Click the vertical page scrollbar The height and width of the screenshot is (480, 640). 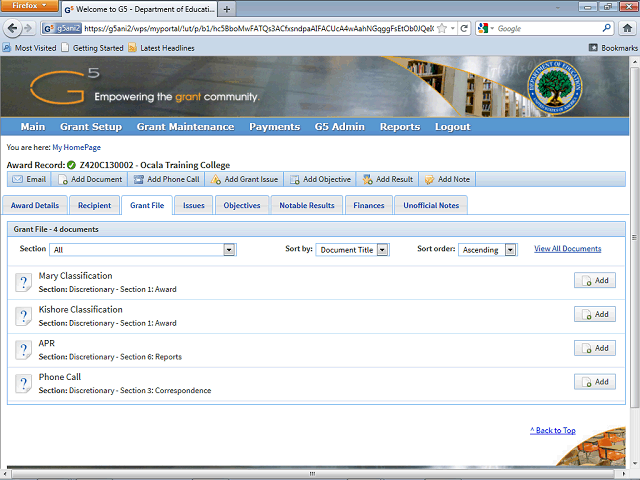click(634, 237)
